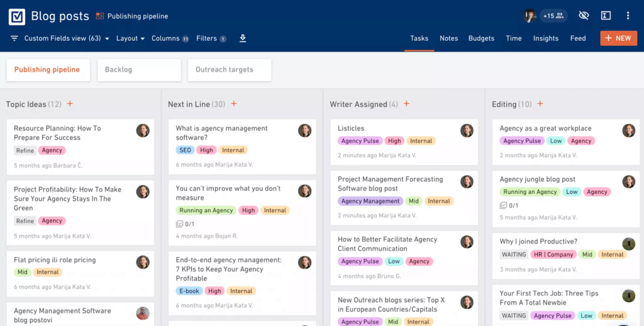
Task: Click the Topic Ideas (12) column header
Action: (34, 104)
